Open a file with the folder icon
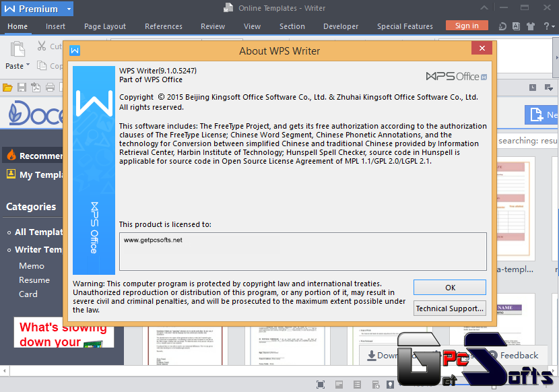Screen dimensions: 559x392 pyautogui.click(x=7, y=88)
